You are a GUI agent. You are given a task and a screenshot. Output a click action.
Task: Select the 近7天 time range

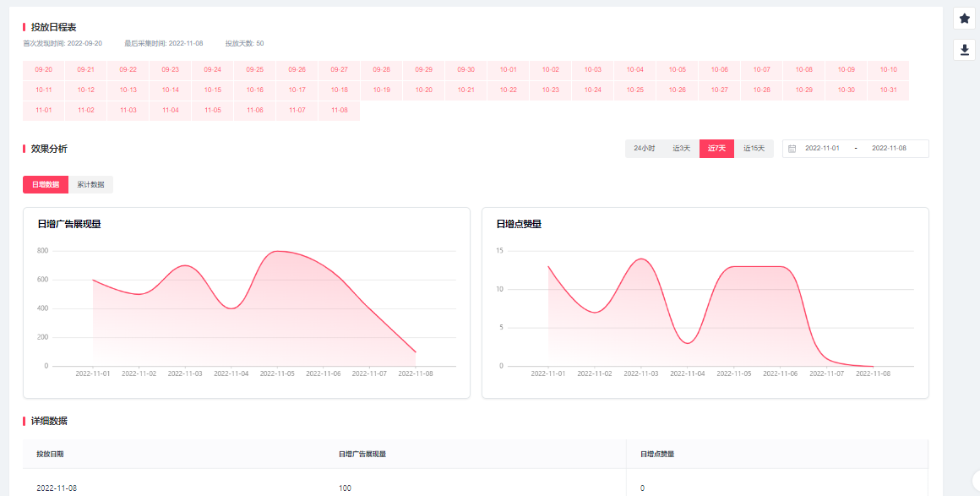click(716, 149)
